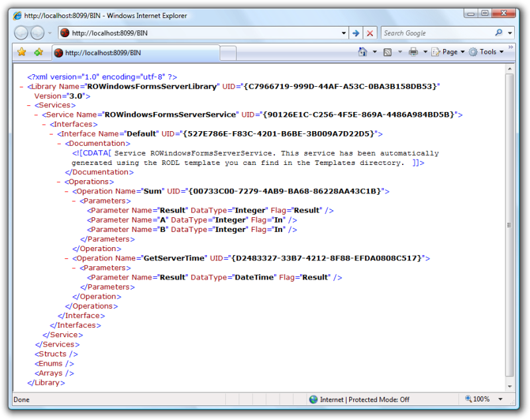
Task: Open the search provider dropdown
Action: (509, 32)
